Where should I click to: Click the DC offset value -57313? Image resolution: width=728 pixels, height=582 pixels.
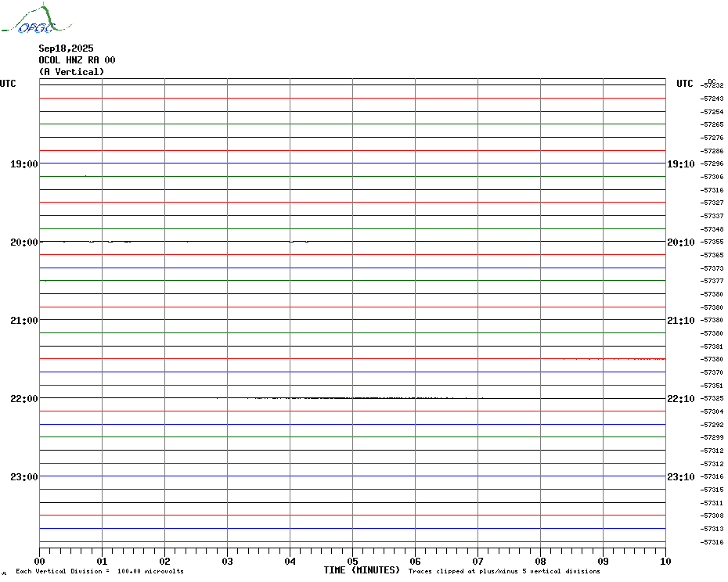712,529
